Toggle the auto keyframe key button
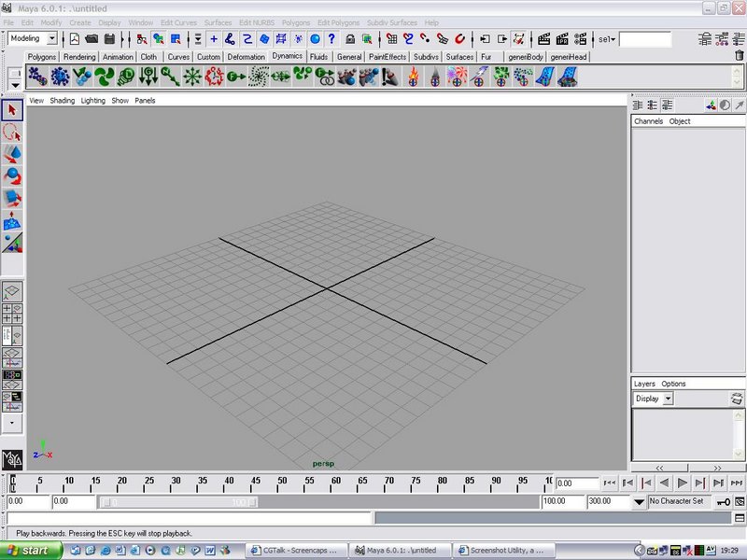747x560 pixels. click(x=723, y=501)
